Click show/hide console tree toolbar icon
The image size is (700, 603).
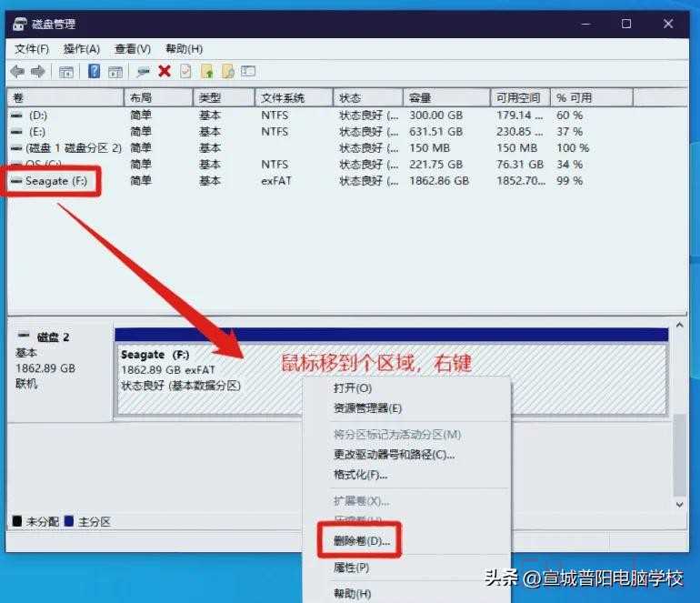click(66, 72)
